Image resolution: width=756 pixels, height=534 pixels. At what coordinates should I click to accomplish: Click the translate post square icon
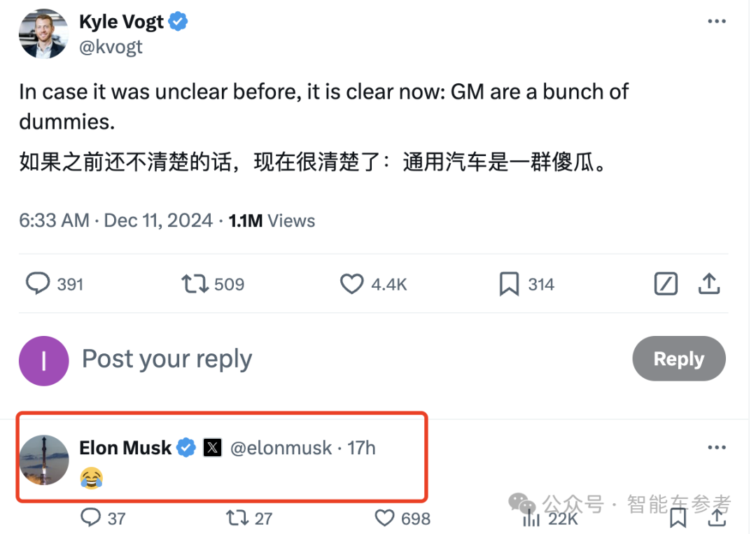(x=666, y=284)
